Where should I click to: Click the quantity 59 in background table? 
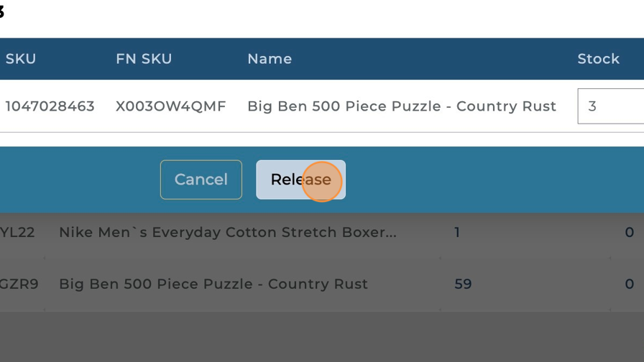click(x=463, y=284)
